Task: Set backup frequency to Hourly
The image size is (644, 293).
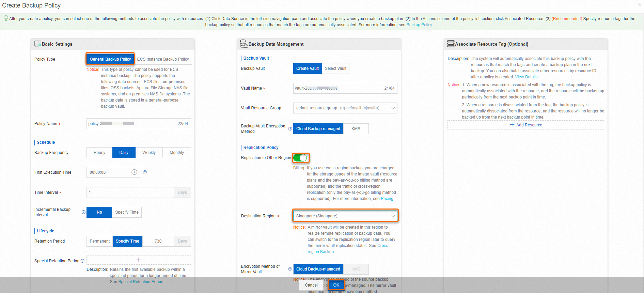Action: (x=99, y=153)
